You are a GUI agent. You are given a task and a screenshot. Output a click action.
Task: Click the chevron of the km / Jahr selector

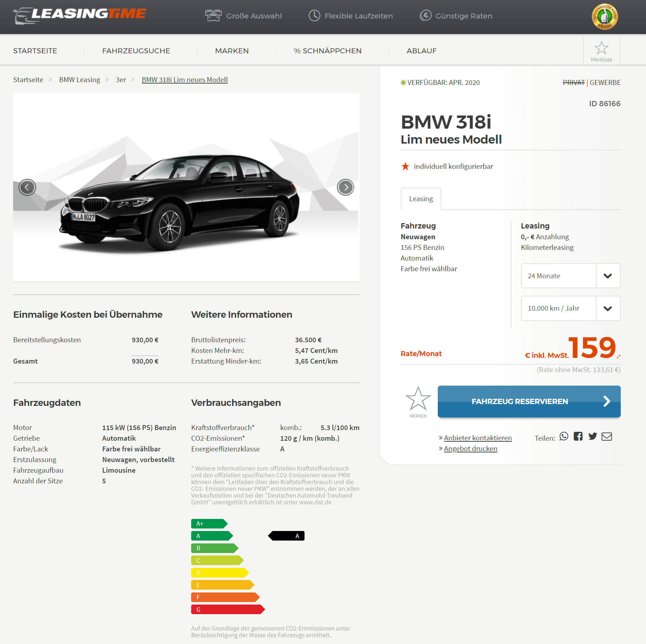point(608,308)
